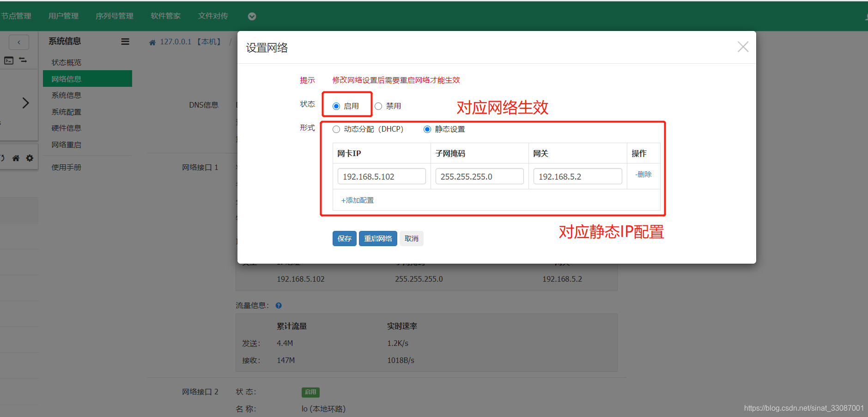Open 系统信息 item in the sidebar list

[66, 95]
